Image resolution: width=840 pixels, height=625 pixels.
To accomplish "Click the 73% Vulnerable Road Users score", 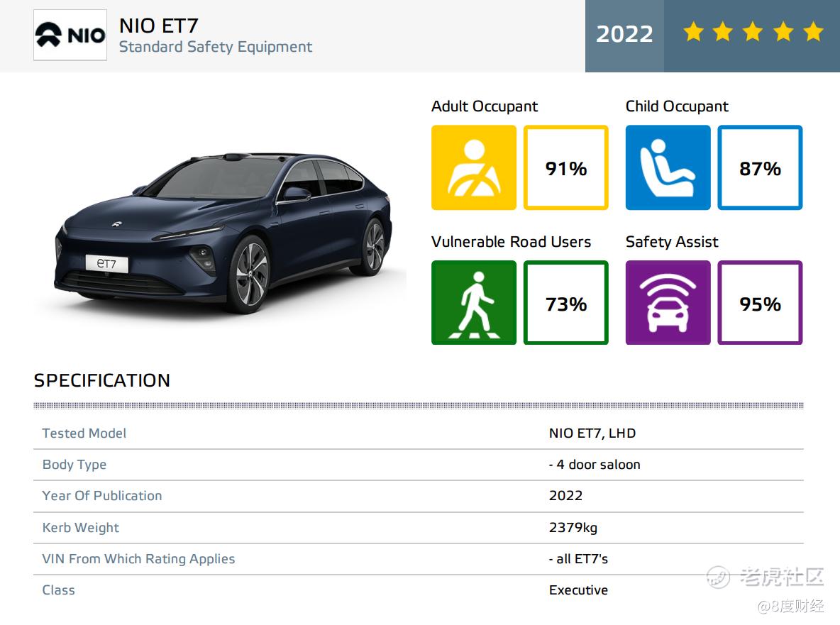I will point(565,303).
